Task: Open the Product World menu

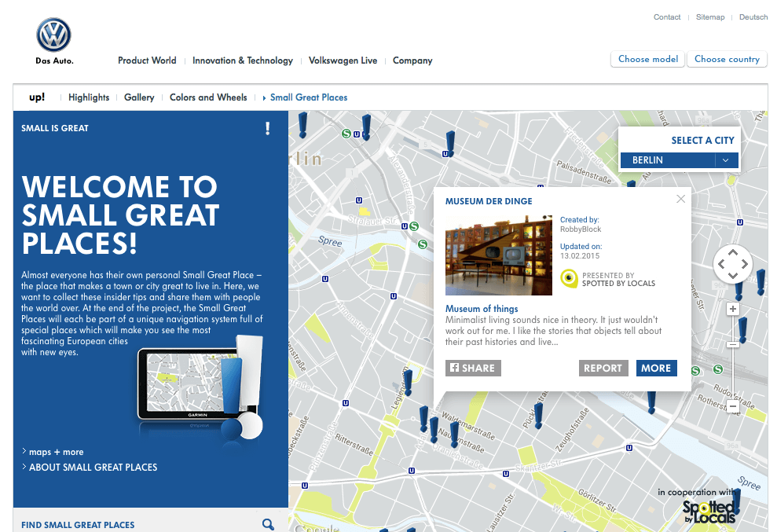Action: [x=147, y=61]
